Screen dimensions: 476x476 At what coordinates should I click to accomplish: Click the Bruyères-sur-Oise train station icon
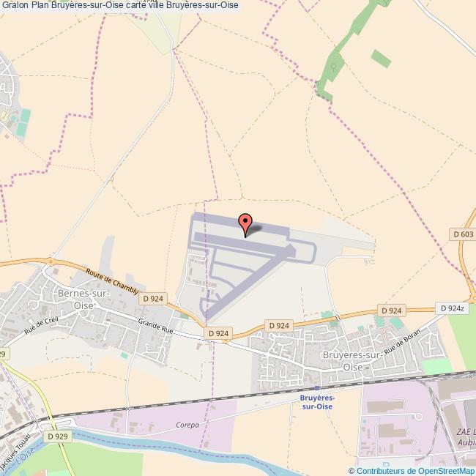pos(317,388)
